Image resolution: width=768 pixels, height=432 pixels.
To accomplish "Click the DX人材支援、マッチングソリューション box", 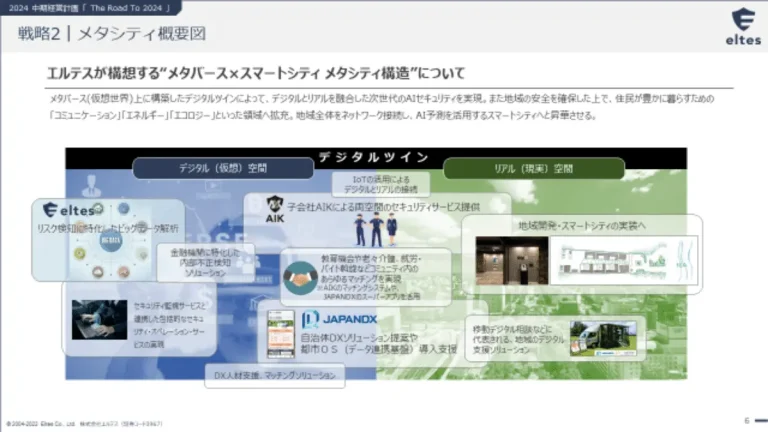I will [275, 376].
